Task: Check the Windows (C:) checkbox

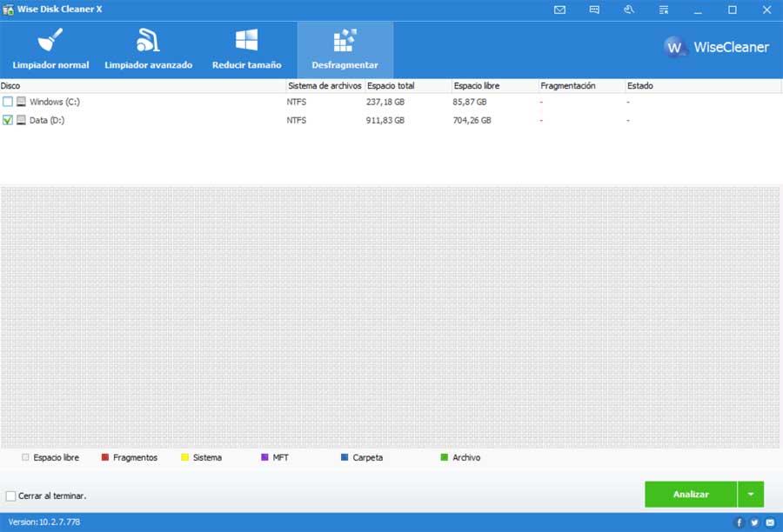Action: [x=8, y=102]
